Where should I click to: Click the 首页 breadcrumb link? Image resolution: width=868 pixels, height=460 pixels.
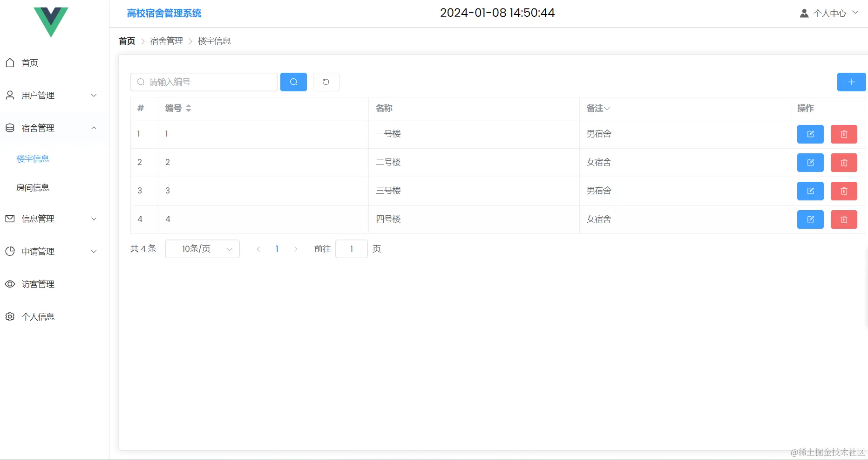click(127, 41)
